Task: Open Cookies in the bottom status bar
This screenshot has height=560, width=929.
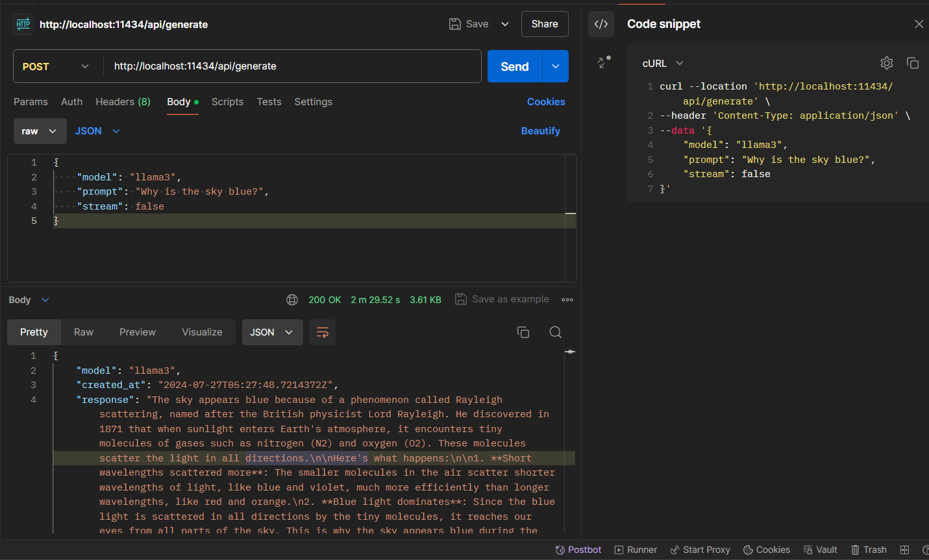Action: click(x=767, y=550)
